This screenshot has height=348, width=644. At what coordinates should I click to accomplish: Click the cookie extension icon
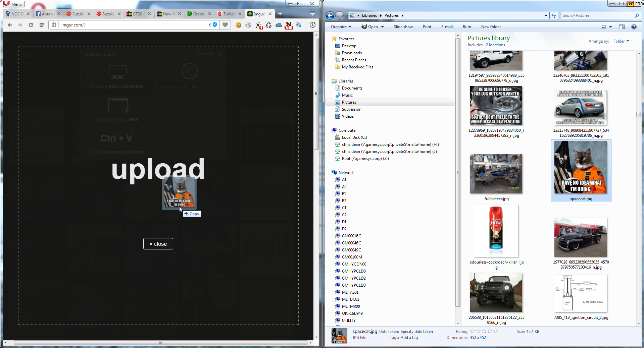click(x=238, y=25)
